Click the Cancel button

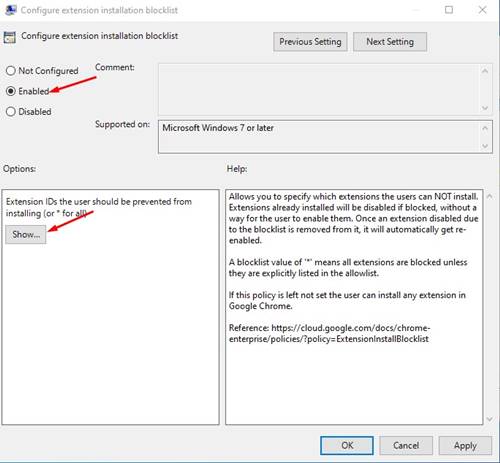[x=406, y=445]
